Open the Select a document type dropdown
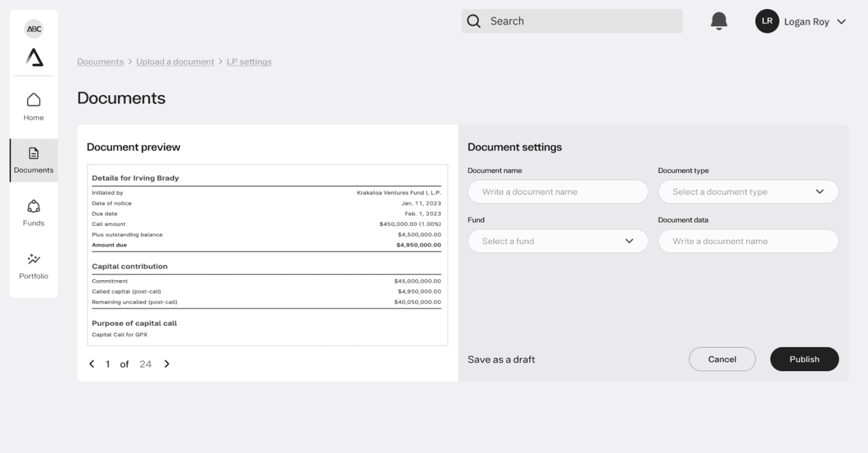 pos(748,191)
